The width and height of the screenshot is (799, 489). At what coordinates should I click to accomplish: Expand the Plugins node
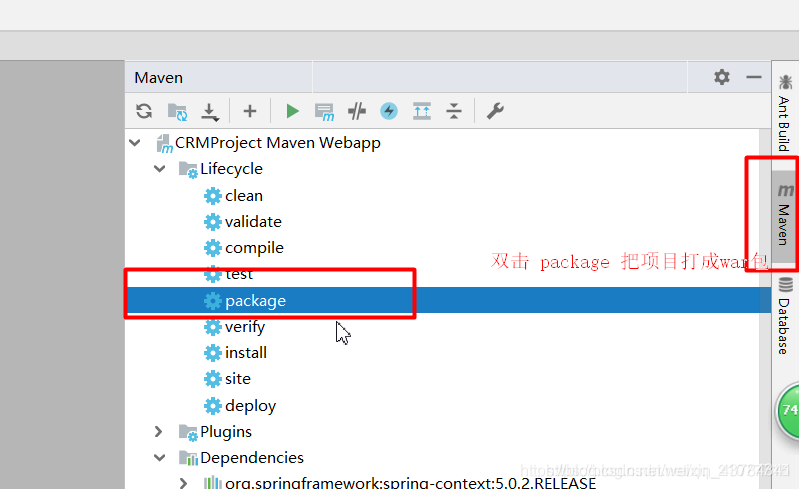[x=158, y=432]
